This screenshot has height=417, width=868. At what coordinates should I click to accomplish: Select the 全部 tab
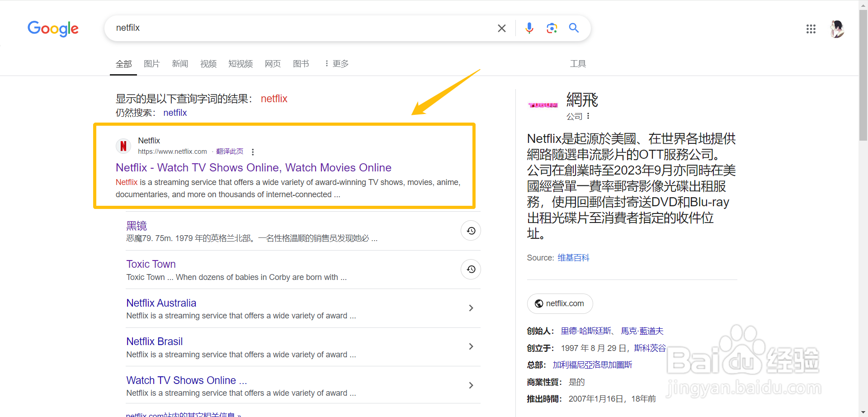pos(123,64)
